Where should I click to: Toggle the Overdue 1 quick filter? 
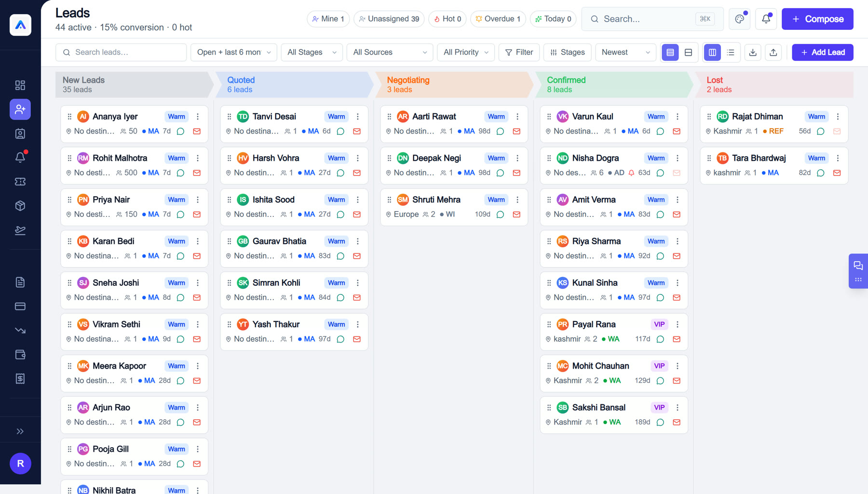[498, 19]
